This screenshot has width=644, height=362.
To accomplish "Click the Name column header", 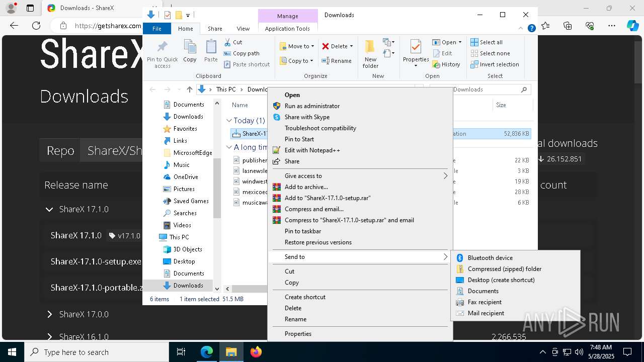I will coord(240,105).
